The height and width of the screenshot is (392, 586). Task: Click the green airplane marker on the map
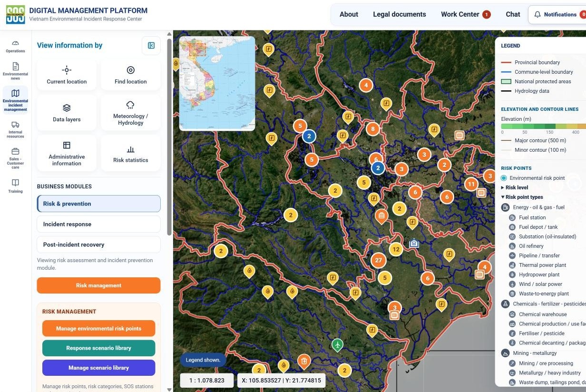[x=337, y=344]
